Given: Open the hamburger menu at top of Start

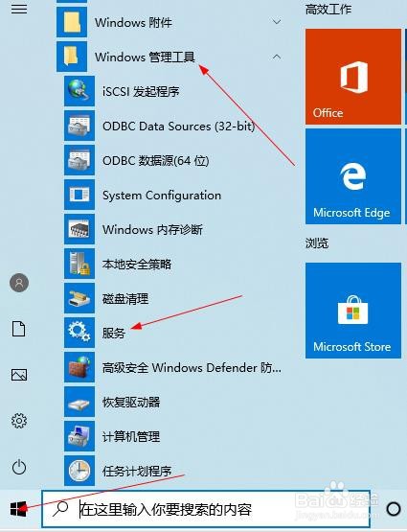Looking at the screenshot, I should click(x=19, y=10).
